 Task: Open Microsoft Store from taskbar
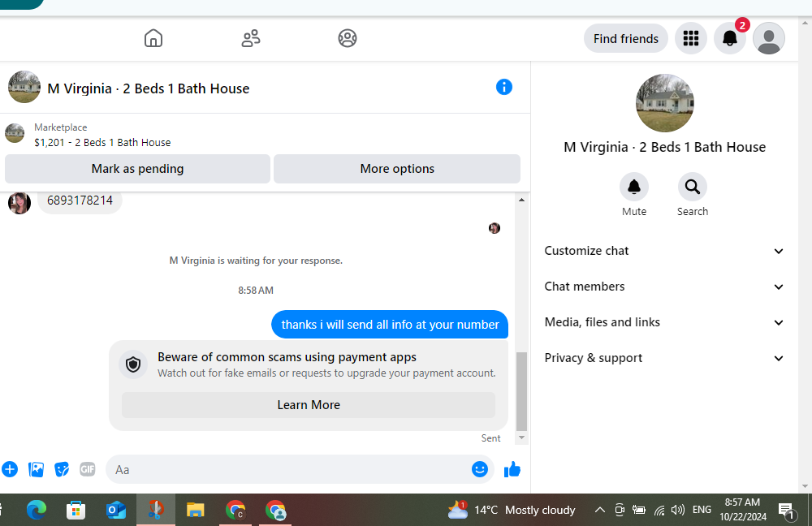coord(76,511)
